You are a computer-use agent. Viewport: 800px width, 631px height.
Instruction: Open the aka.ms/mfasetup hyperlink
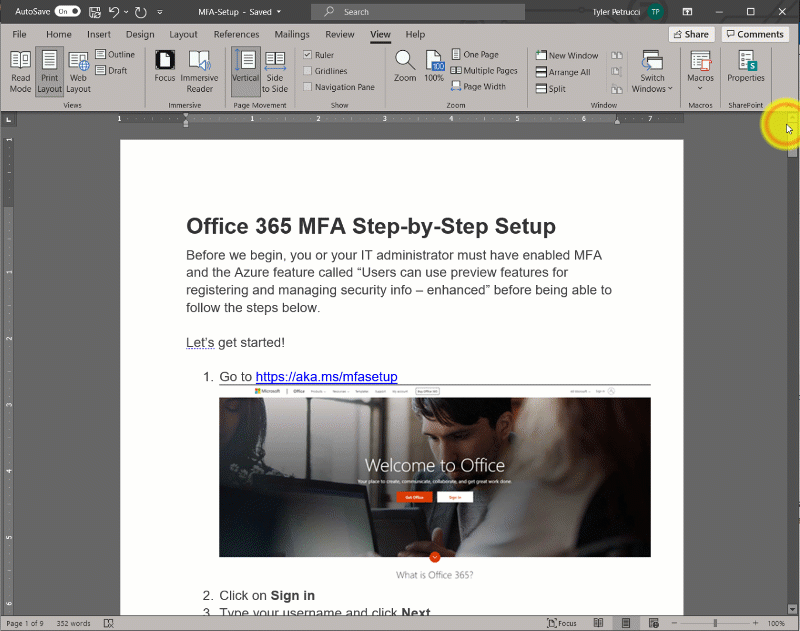pos(326,377)
